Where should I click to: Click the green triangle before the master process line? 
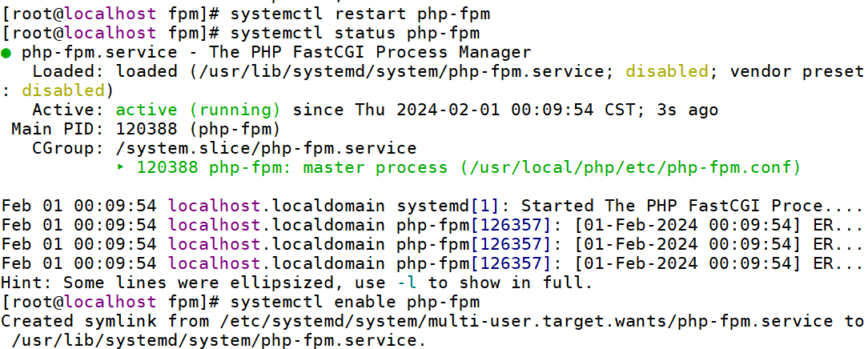(121, 167)
